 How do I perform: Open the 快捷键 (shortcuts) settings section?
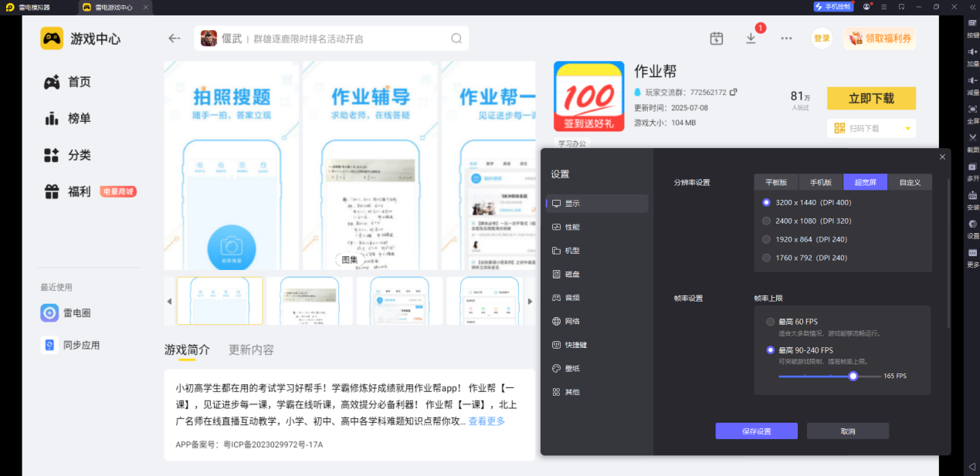[x=575, y=345]
